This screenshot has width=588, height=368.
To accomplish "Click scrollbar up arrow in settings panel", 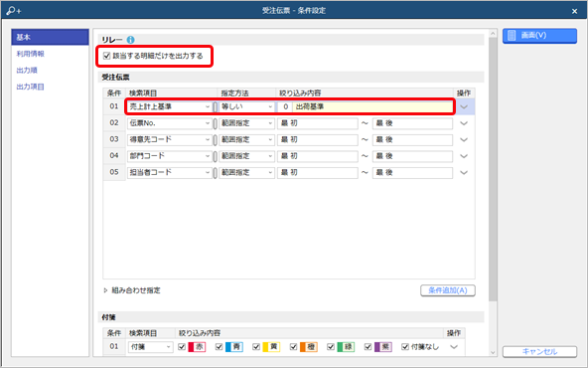I will [x=493, y=34].
